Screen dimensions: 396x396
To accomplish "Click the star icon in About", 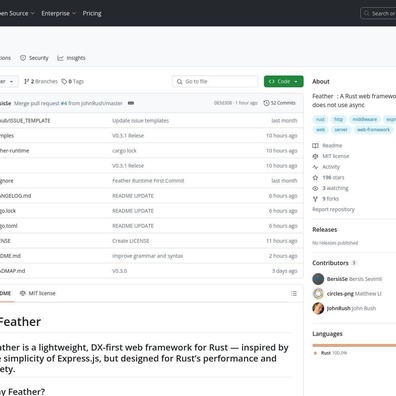I will [315, 178].
